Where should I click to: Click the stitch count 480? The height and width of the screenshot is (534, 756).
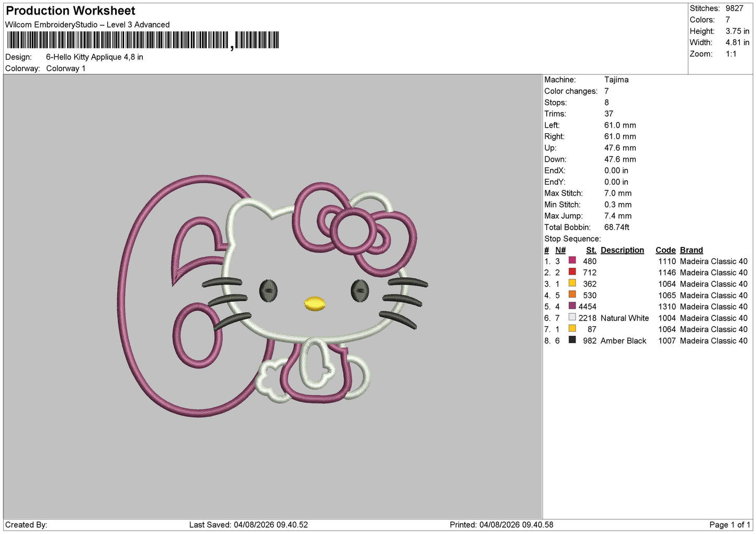[x=590, y=262]
